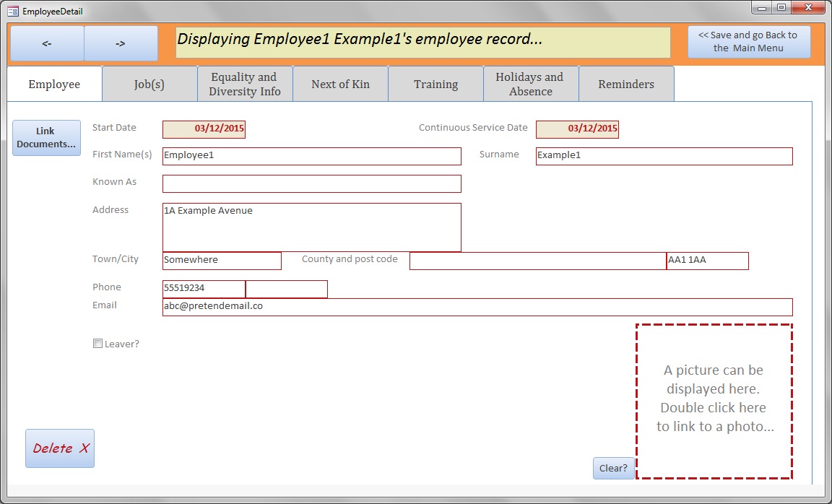Select the Next of Kin tab
The height and width of the screenshot is (504, 832).
coord(340,84)
